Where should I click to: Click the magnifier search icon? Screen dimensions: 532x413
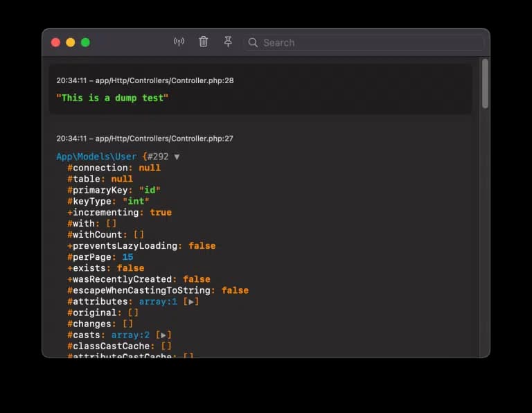[x=253, y=42]
